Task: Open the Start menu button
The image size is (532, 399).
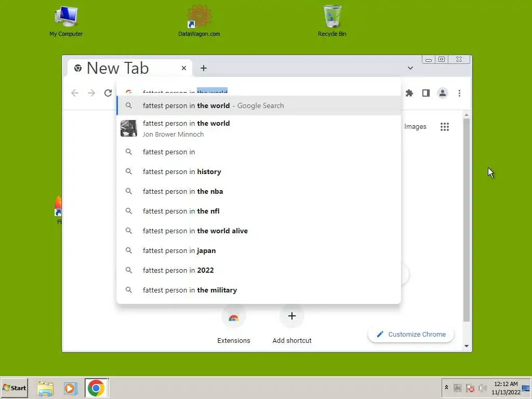Action: (x=14, y=388)
